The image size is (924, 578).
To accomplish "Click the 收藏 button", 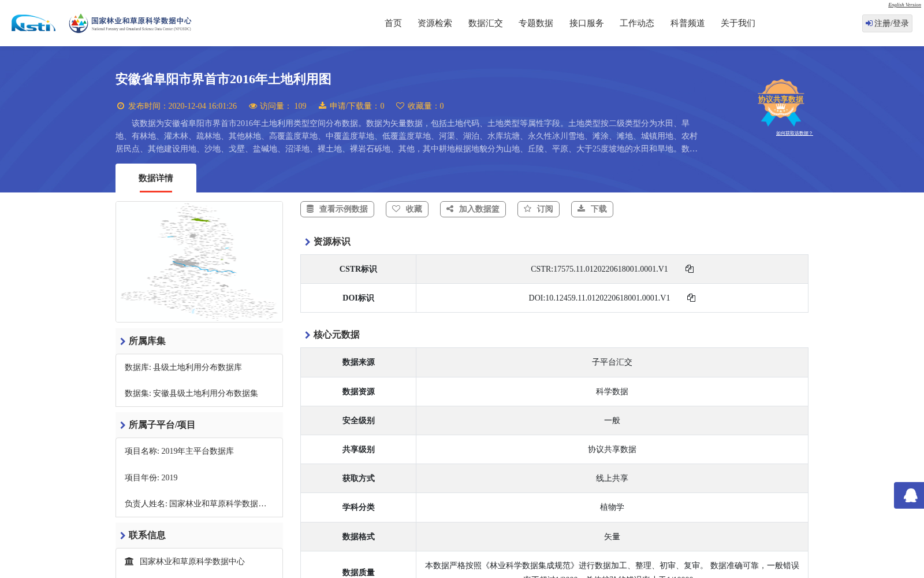I will [407, 209].
